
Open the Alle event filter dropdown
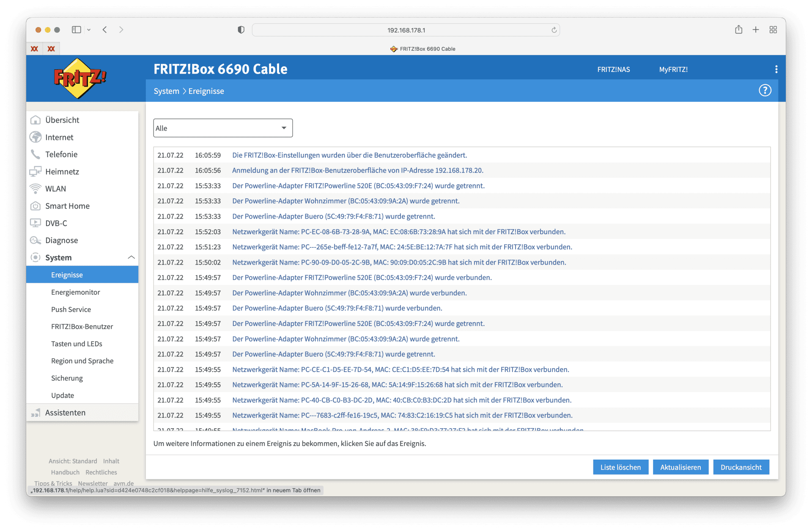[x=223, y=128]
